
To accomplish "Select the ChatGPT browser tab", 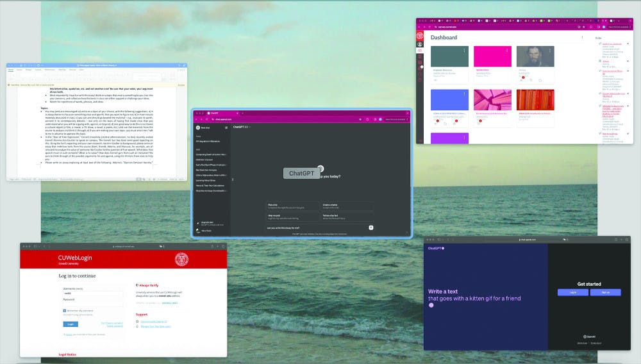I will 215,112.
